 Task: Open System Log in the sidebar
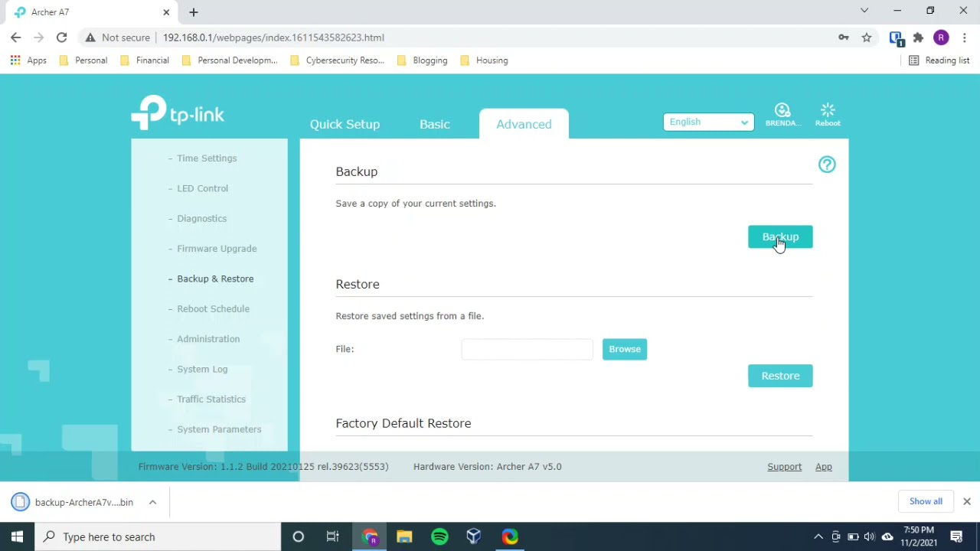pos(202,369)
